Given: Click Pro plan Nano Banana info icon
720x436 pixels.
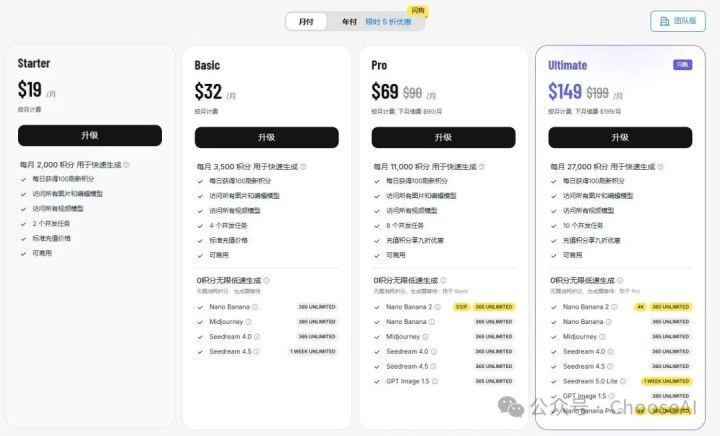Looking at the screenshot, I should 432,322.
